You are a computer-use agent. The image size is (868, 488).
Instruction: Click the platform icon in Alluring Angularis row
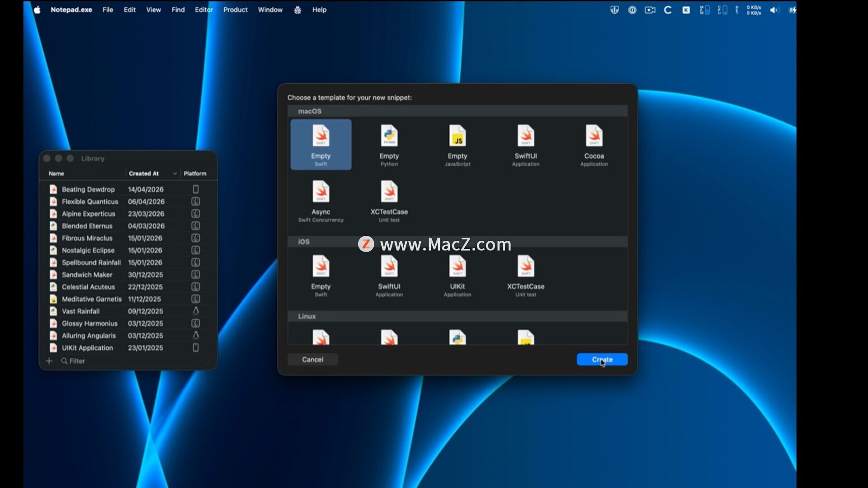(196, 335)
